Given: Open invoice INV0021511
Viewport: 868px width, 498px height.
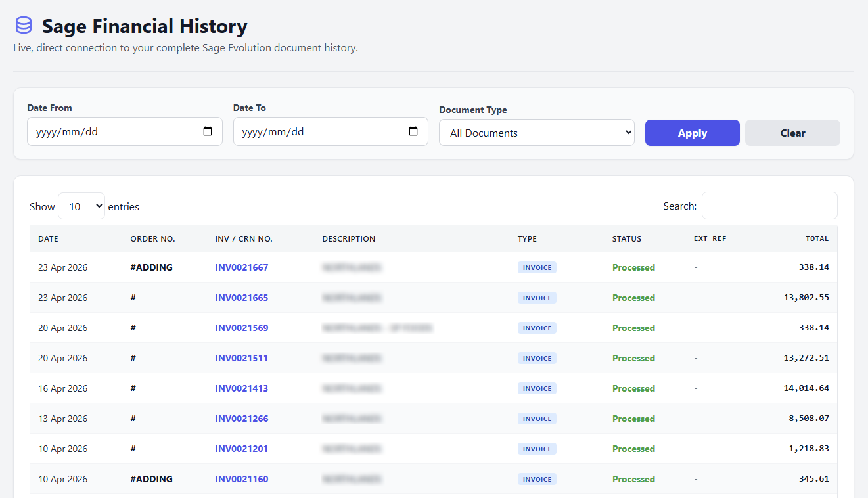Looking at the screenshot, I should [242, 358].
